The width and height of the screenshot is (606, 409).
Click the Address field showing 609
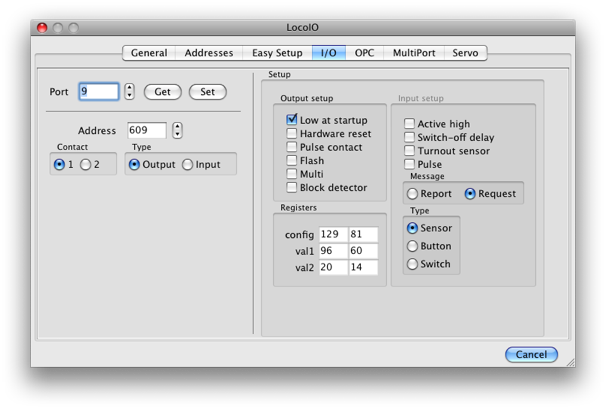point(146,131)
